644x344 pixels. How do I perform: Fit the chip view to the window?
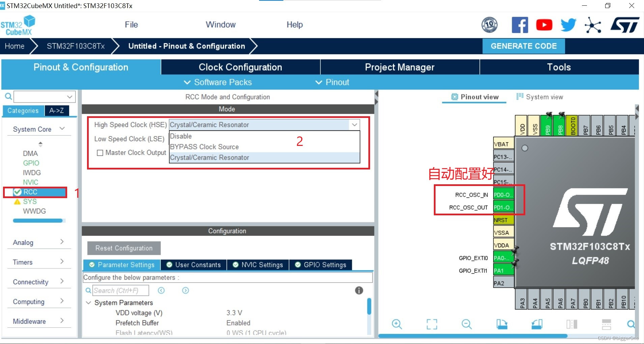pos(432,324)
